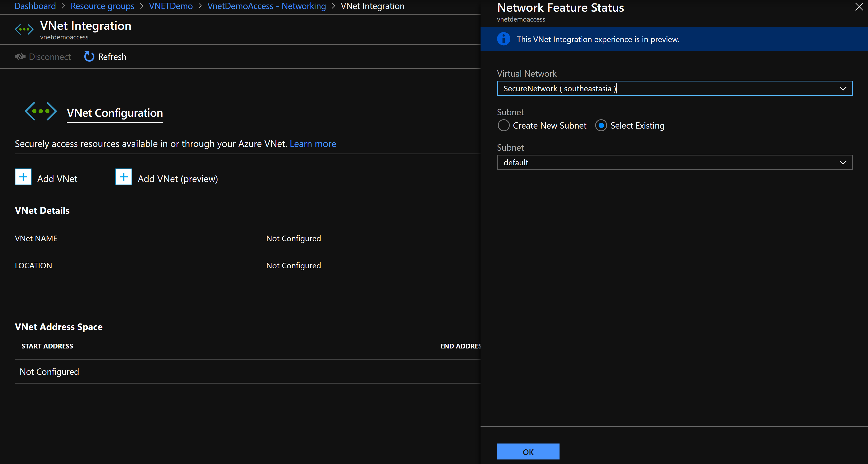This screenshot has width=868, height=464.
Task: Click the VNet Configuration heading
Action: pos(115,113)
